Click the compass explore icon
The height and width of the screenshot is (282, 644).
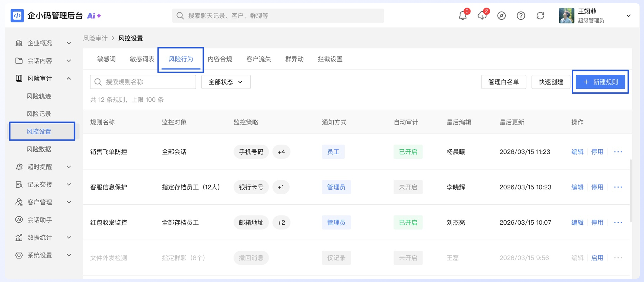pyautogui.click(x=501, y=16)
